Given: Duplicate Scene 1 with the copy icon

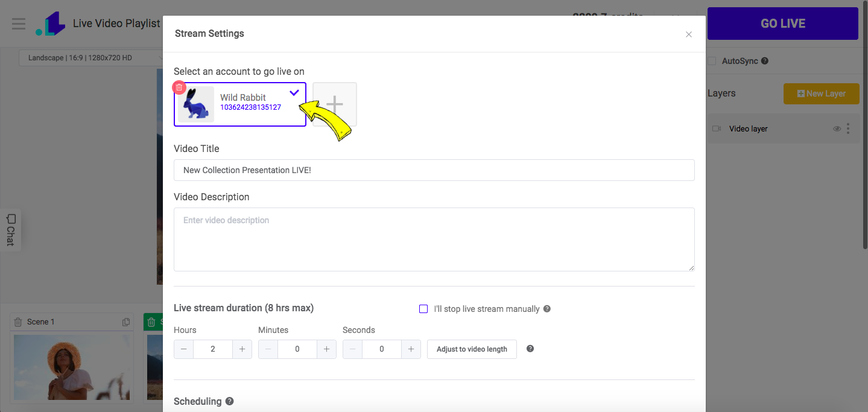Looking at the screenshot, I should click(x=126, y=322).
